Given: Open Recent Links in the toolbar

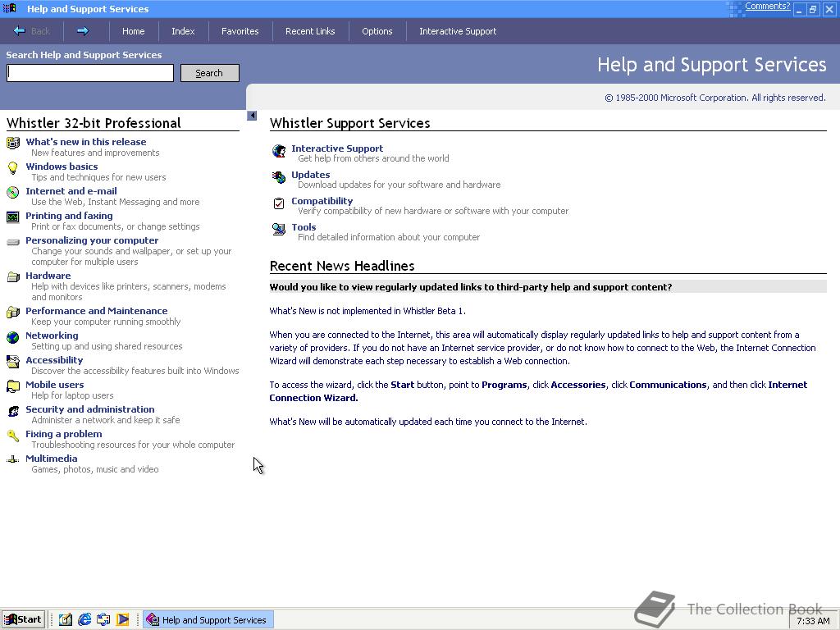Looking at the screenshot, I should [x=310, y=31].
